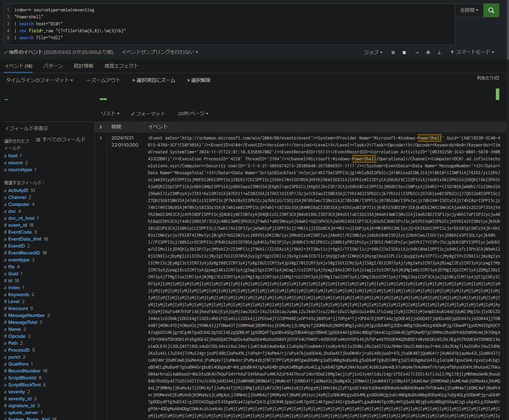
Task: Open the source field
Action: click(16, 163)
